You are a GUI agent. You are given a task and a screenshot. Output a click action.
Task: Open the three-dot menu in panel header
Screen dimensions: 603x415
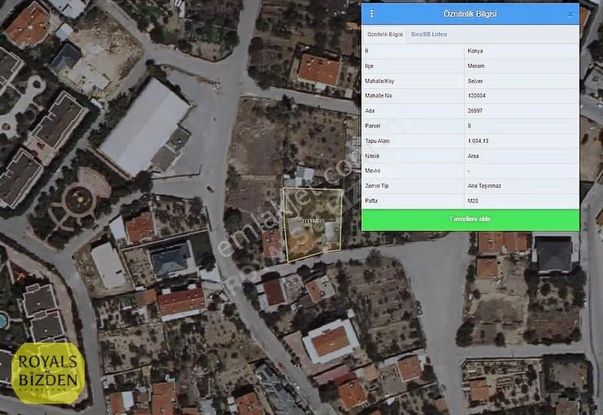(372, 14)
